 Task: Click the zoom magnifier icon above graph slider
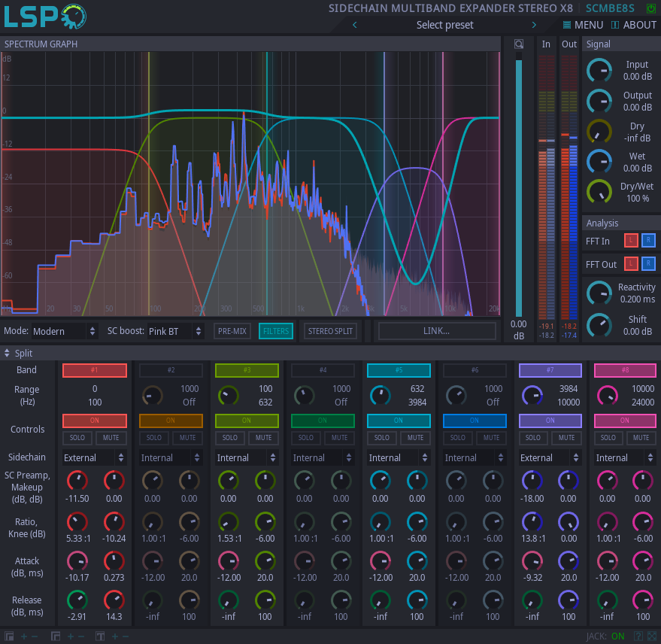(518, 44)
